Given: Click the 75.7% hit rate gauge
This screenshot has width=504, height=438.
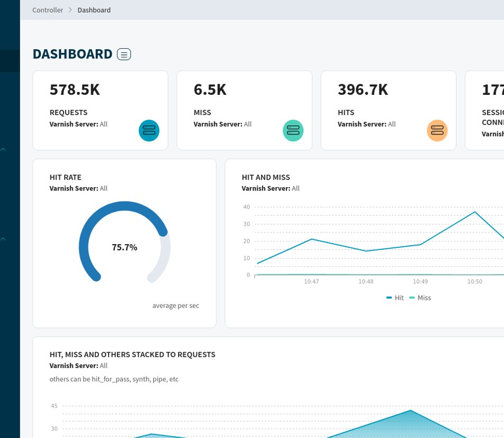Looking at the screenshot, I should pos(124,247).
